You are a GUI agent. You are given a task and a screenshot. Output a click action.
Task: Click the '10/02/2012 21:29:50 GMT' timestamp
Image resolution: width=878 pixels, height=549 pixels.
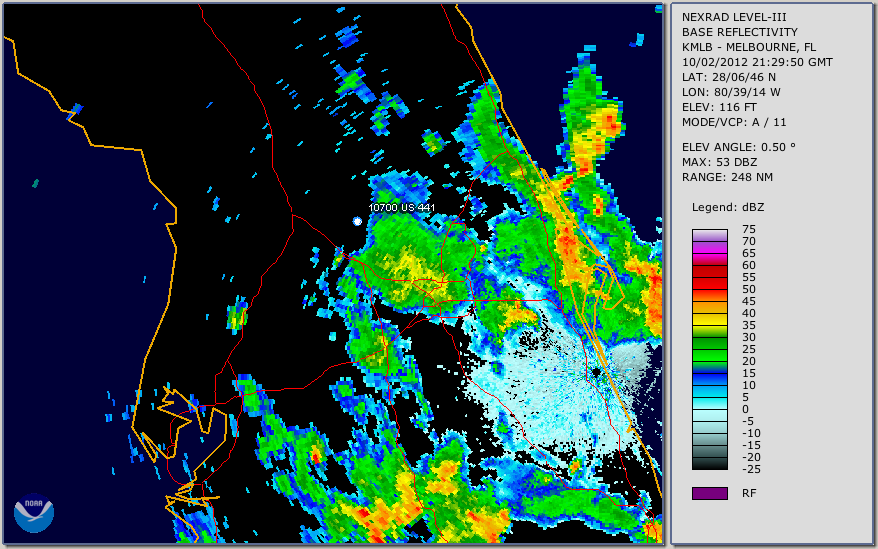[x=757, y=62]
